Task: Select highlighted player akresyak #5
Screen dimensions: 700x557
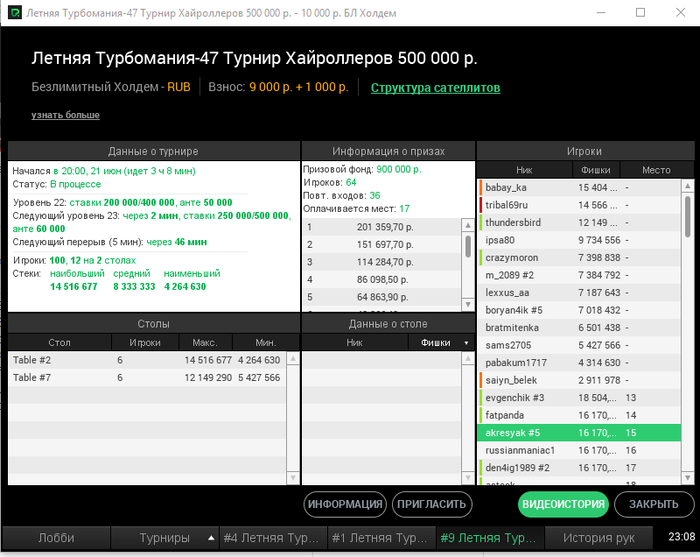Action: (x=579, y=432)
